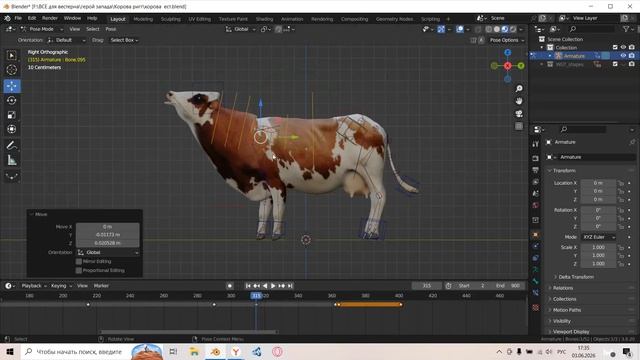The image size is (640, 360).
Task: Open the Render properties tab icon
Action: pyautogui.click(x=536, y=158)
